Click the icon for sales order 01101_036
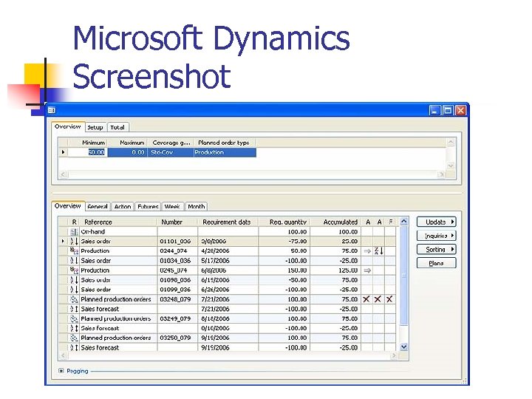 [74, 241]
